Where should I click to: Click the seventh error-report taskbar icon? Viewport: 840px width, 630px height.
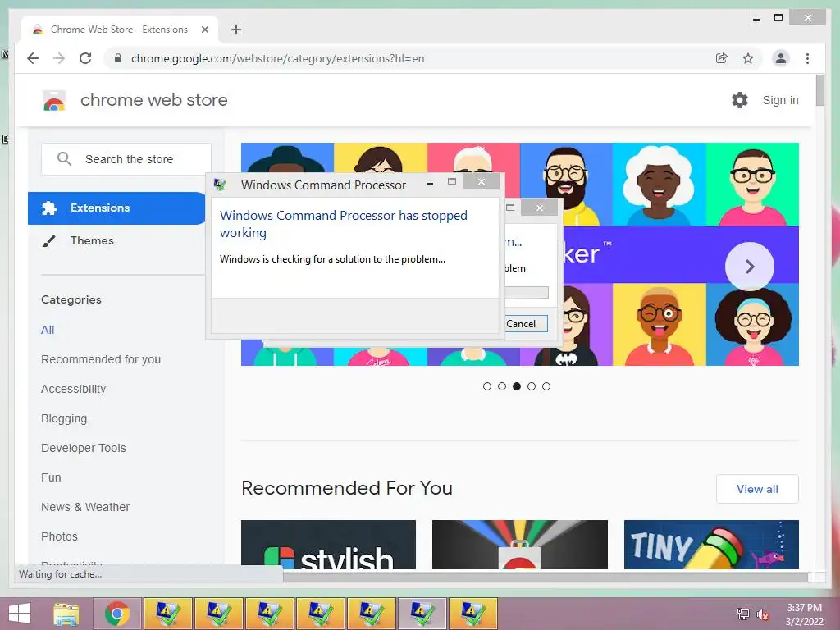[x=473, y=614]
